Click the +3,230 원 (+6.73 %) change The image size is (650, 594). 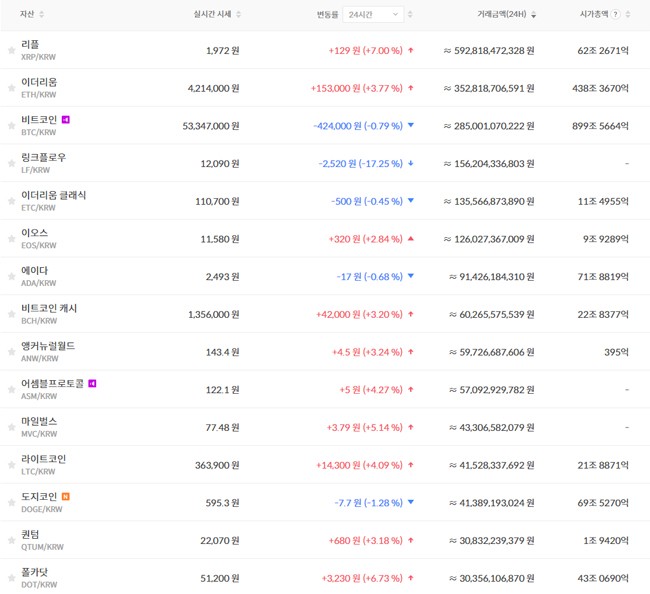click(x=362, y=579)
